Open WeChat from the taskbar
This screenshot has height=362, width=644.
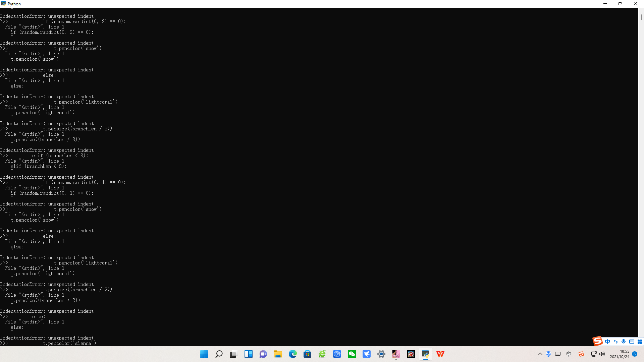[352, 354]
